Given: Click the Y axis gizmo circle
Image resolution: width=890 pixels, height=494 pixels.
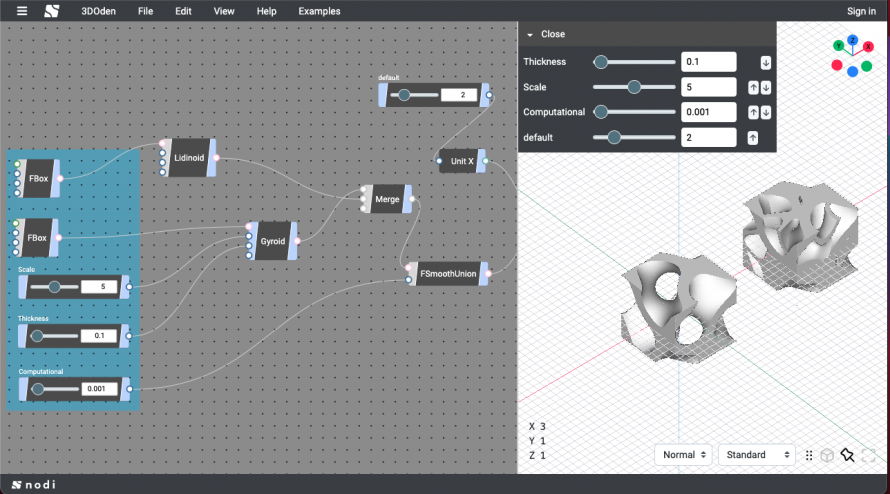Looking at the screenshot, I should click(838, 45).
